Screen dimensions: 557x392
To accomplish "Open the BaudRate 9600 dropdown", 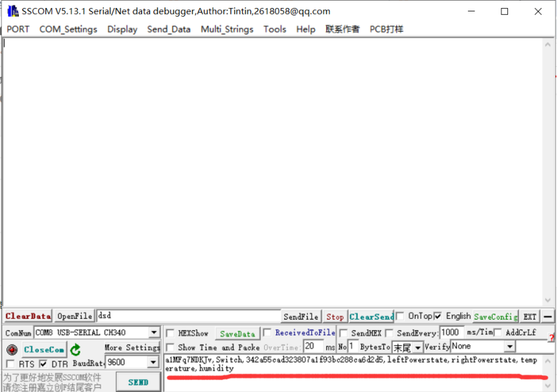I will click(153, 362).
